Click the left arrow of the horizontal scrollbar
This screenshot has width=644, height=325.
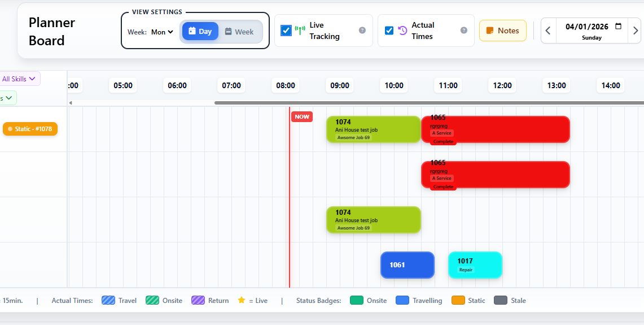pyautogui.click(x=71, y=103)
